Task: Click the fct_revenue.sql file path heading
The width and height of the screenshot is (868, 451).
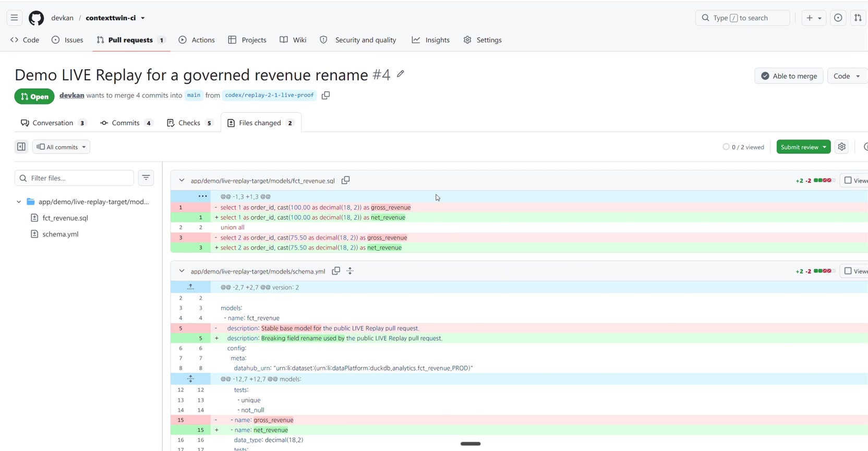Action: pos(262,181)
